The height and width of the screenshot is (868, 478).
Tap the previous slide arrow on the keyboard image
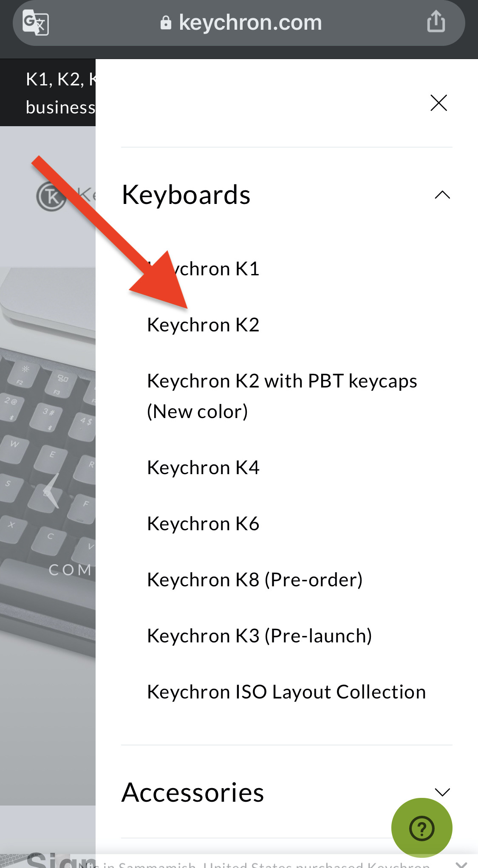coord(51,490)
